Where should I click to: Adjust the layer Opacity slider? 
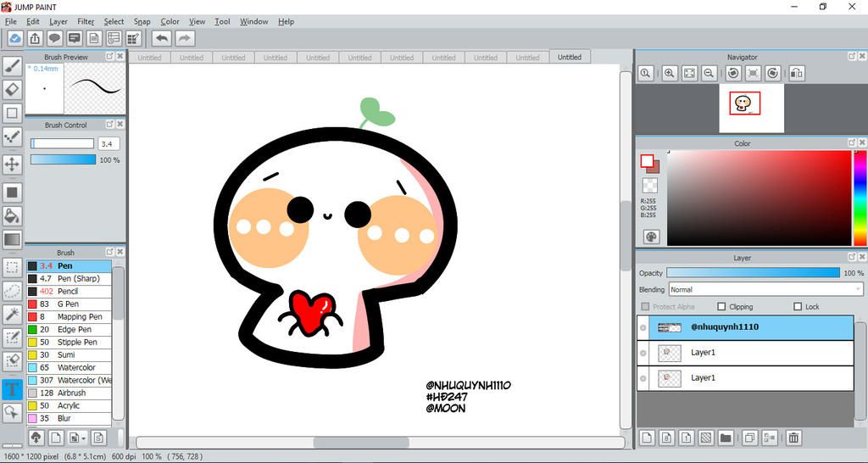click(x=753, y=272)
